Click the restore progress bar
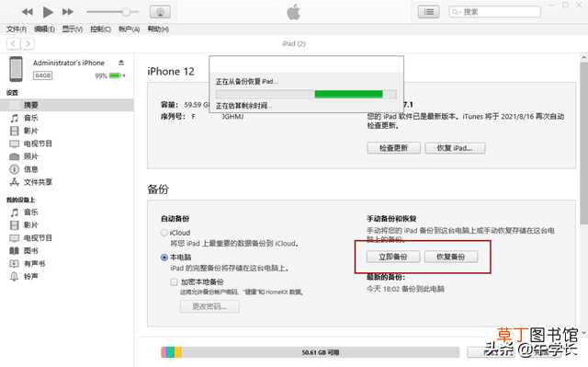Viewport: 588px width, 367px height. [x=306, y=94]
